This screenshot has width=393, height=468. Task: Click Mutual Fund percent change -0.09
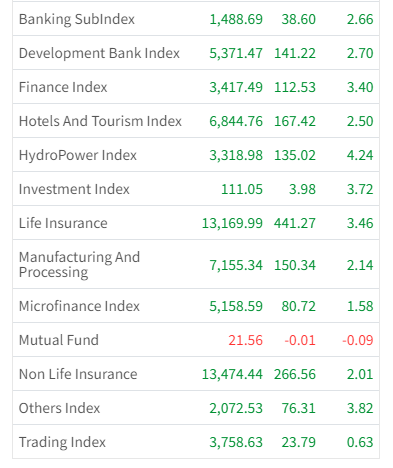coord(357,340)
